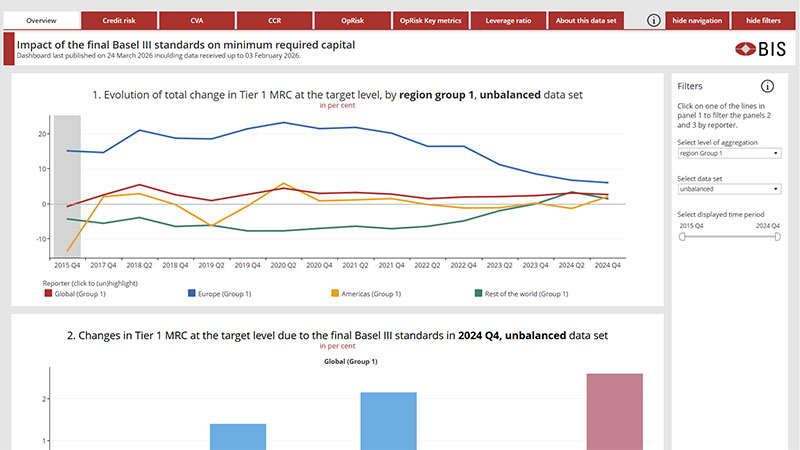Click the red Global legend color swatch
The image size is (800, 450).
coord(48,293)
